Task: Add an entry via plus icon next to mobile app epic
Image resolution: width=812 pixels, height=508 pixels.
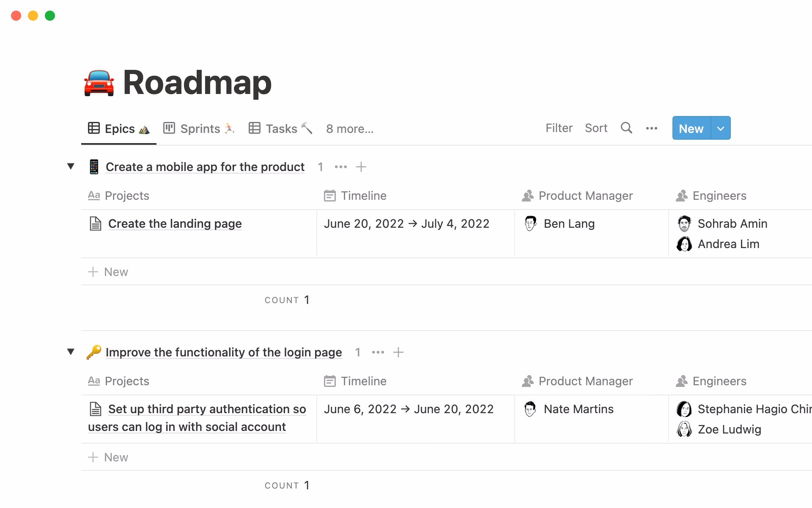Action: click(361, 167)
